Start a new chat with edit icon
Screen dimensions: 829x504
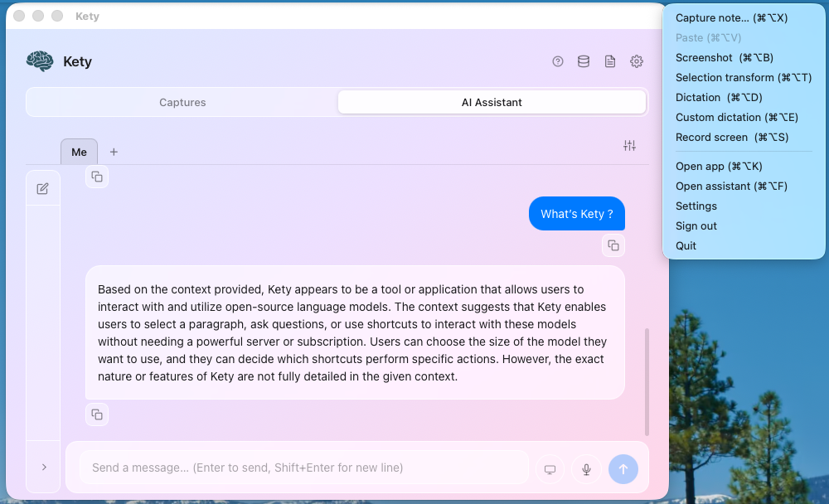pos(43,188)
